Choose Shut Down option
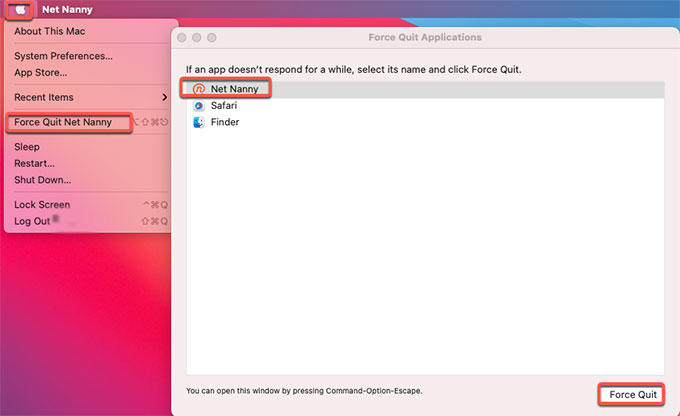 click(42, 180)
